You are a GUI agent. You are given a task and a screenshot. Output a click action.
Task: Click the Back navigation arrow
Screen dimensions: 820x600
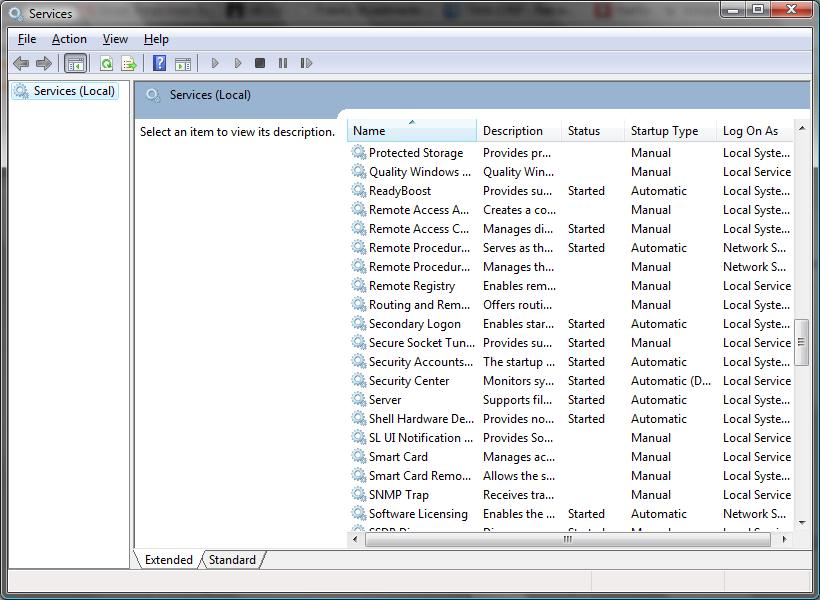[21, 62]
